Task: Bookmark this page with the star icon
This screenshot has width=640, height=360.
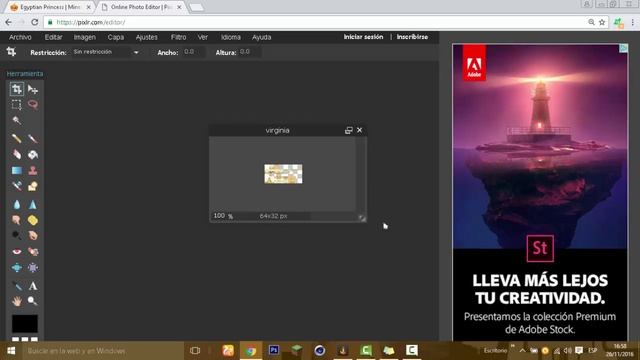Action: coord(602,22)
